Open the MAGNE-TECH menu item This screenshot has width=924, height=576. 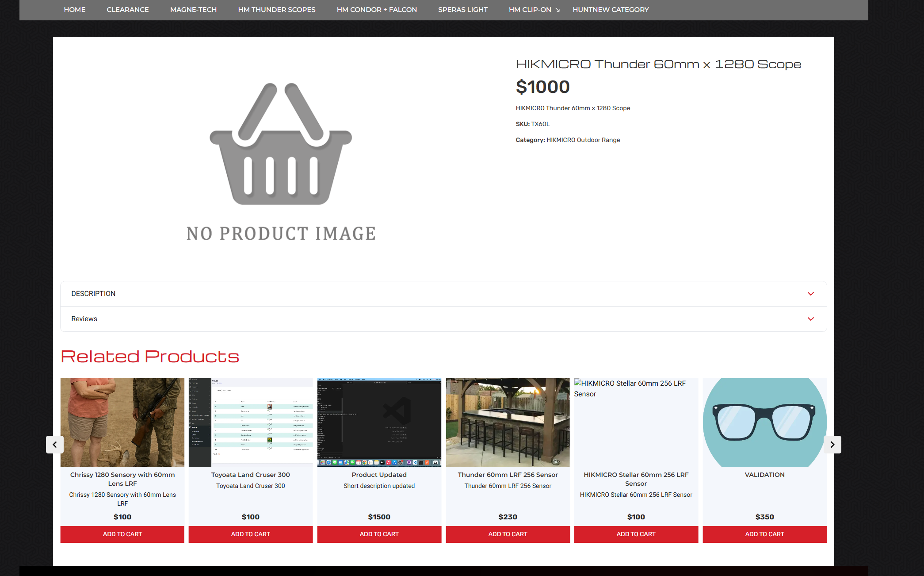[193, 10]
